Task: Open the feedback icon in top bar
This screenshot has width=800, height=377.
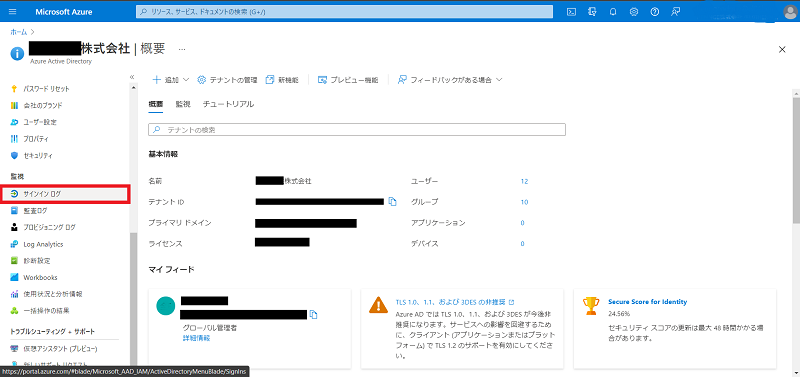Action: pos(676,12)
